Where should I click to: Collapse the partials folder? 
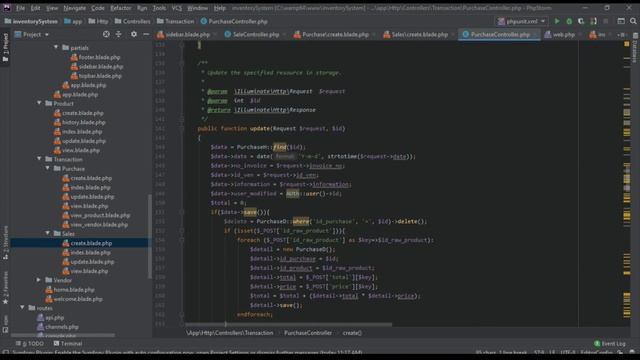point(56,48)
